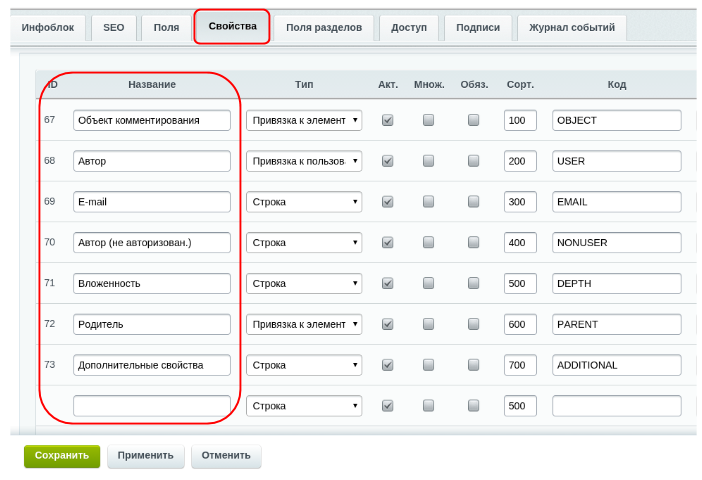
Task: Open type dropdown for Автор property
Action: [x=303, y=161]
